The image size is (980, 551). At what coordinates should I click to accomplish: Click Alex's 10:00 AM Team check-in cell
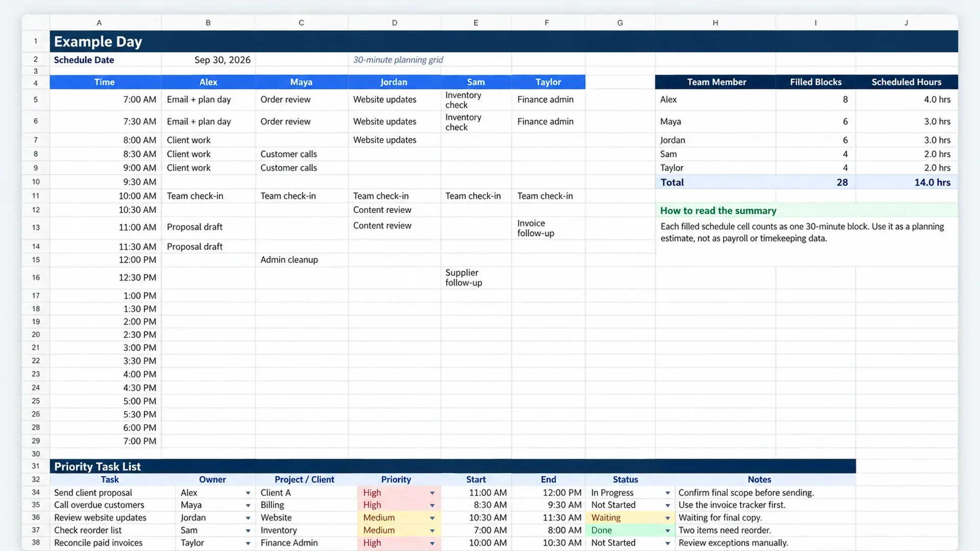point(208,196)
